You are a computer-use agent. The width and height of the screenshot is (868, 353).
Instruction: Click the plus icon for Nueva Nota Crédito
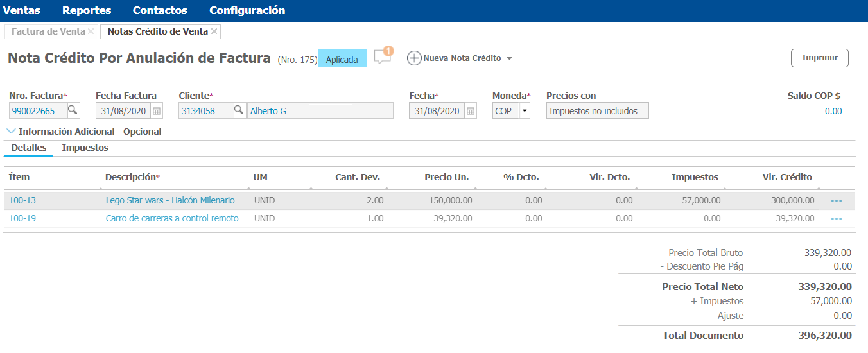[x=414, y=58]
